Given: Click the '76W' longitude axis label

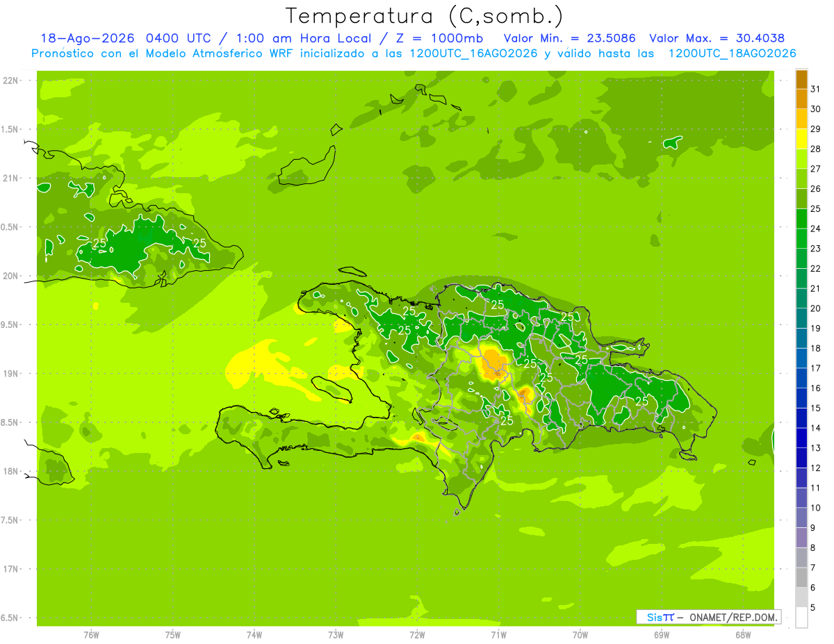Looking at the screenshot, I should (91, 634).
